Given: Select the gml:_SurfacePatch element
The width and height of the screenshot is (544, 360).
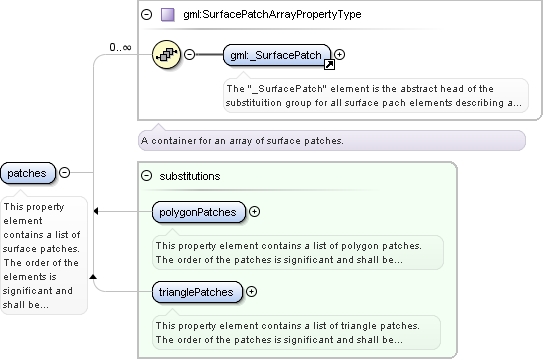Looking at the screenshot, I should (x=277, y=55).
